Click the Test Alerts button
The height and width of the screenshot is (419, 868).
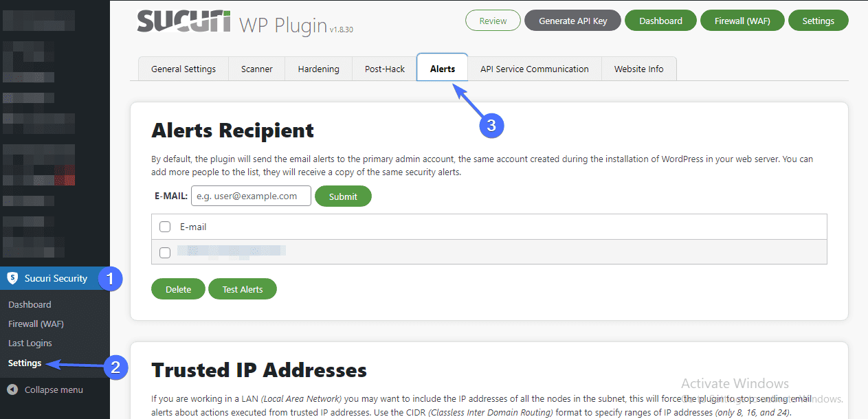pyautogui.click(x=243, y=289)
